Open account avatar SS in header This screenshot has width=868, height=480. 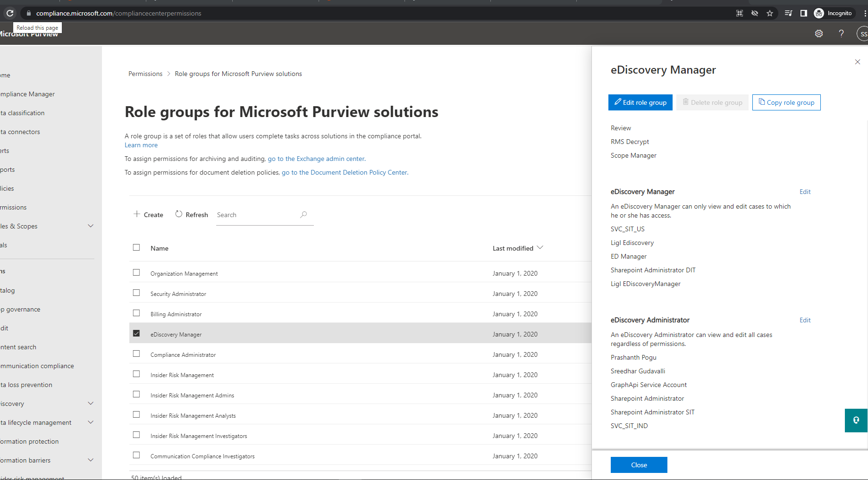coord(863,34)
